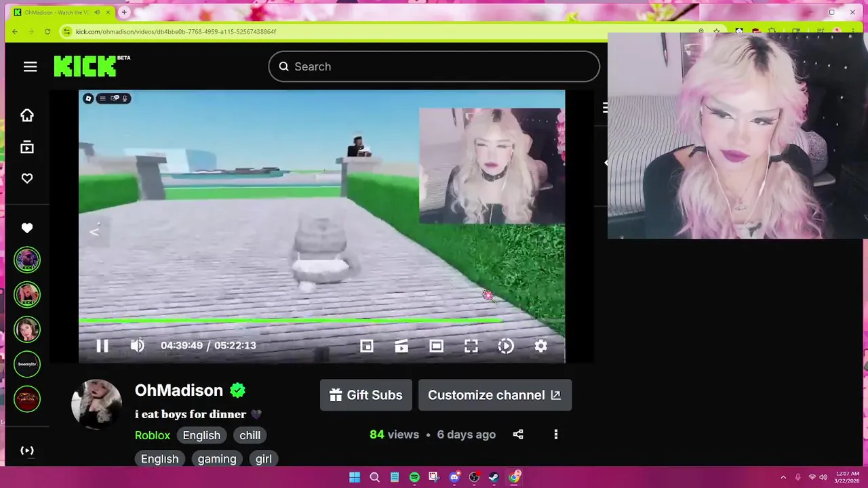Click the chill tag
The height and width of the screenshot is (488, 868).
coord(250,435)
